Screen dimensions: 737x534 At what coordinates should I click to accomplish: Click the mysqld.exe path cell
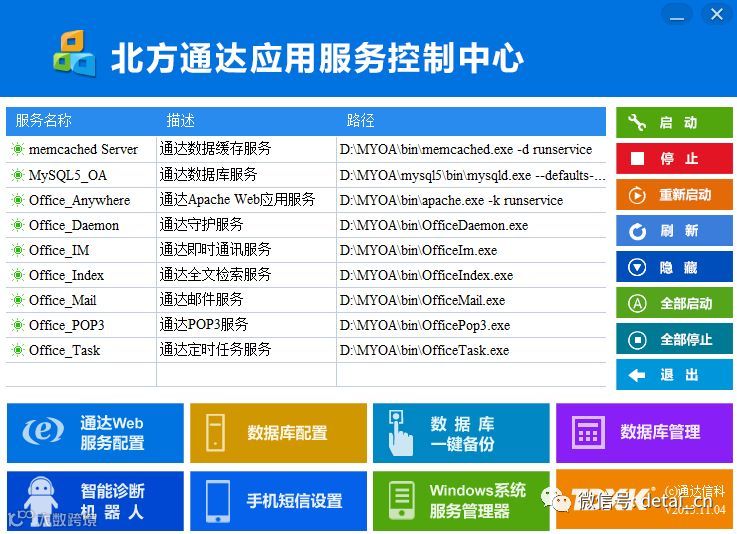(x=471, y=175)
